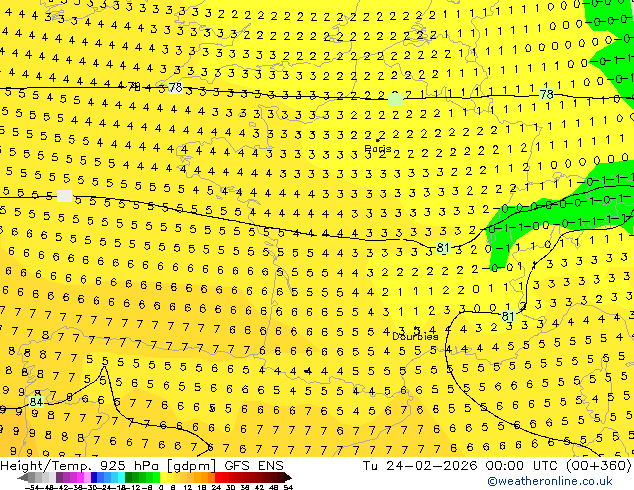Click the dark blue segment of the color scale
The height and width of the screenshot is (490, 634).
click(x=94, y=477)
